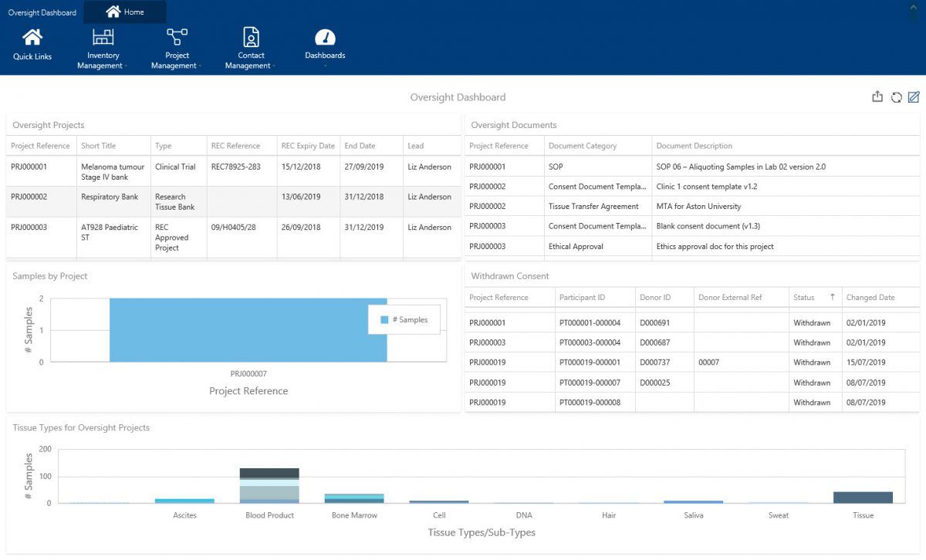Click the PRJ000007 samples bar
This screenshot has width=926, height=560.
click(x=248, y=330)
